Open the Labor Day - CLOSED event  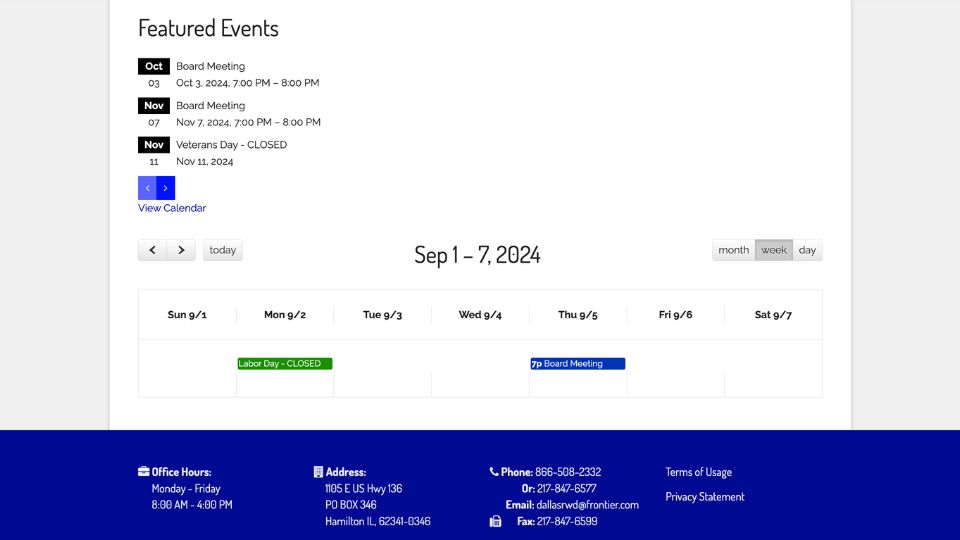coord(284,364)
